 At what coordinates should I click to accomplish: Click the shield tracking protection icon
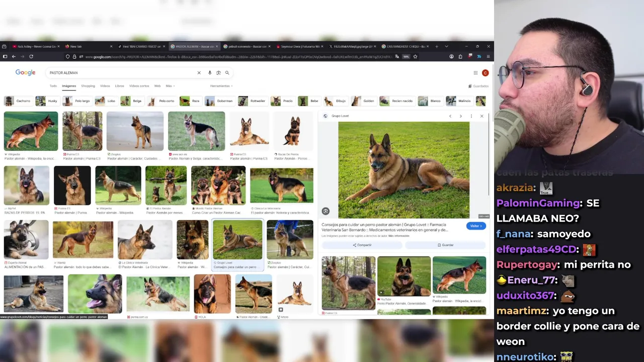[x=67, y=56]
